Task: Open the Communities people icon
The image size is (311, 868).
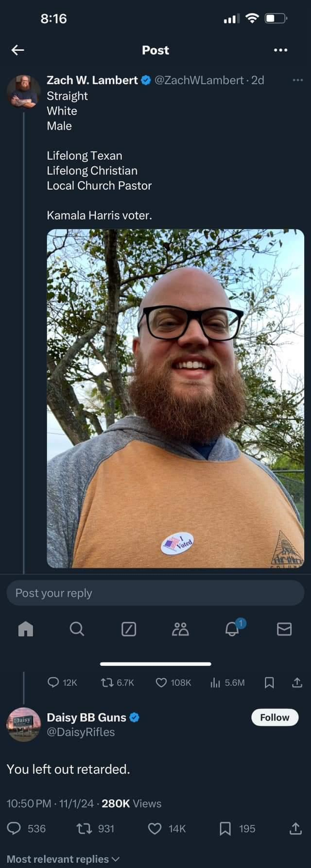Action: 180,629
